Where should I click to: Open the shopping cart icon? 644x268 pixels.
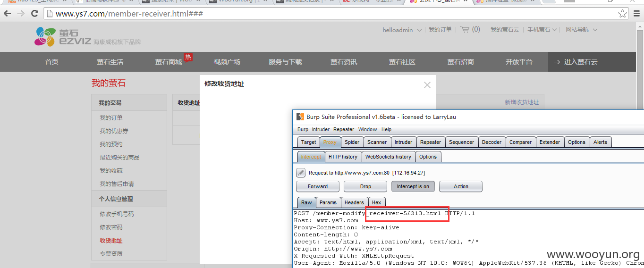pyautogui.click(x=465, y=29)
